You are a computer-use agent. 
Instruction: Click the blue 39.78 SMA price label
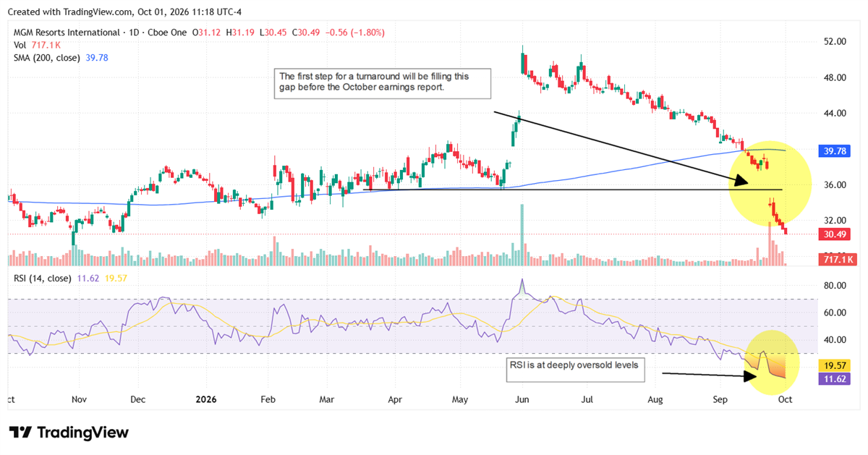pyautogui.click(x=834, y=150)
